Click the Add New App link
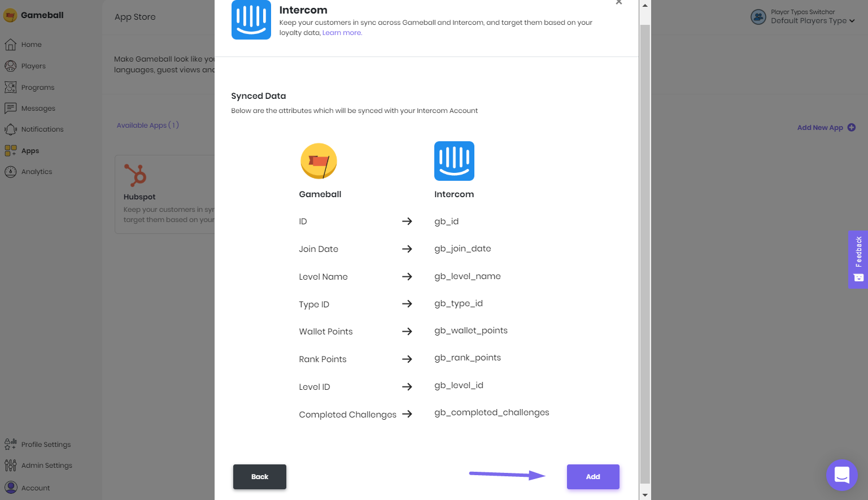 point(820,128)
